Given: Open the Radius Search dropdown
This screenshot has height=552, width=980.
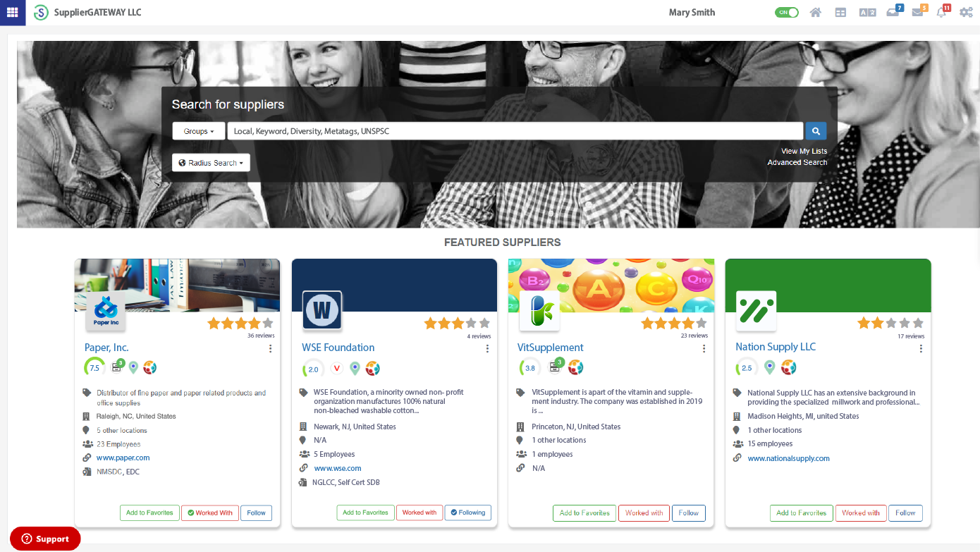Looking at the screenshot, I should point(211,163).
